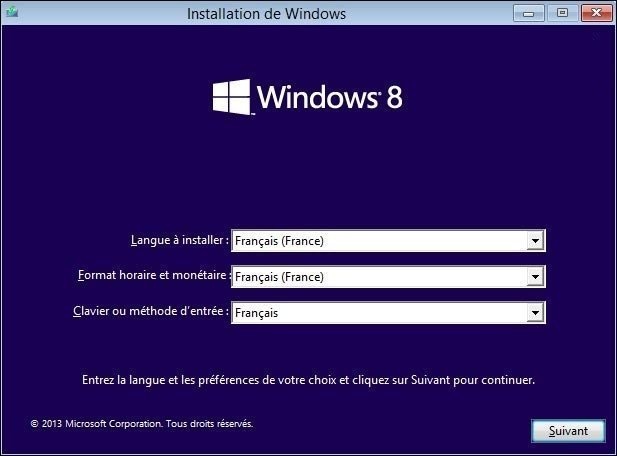Select the Format horaire et monétaire combo field
The image size is (617, 456).
(x=388, y=277)
